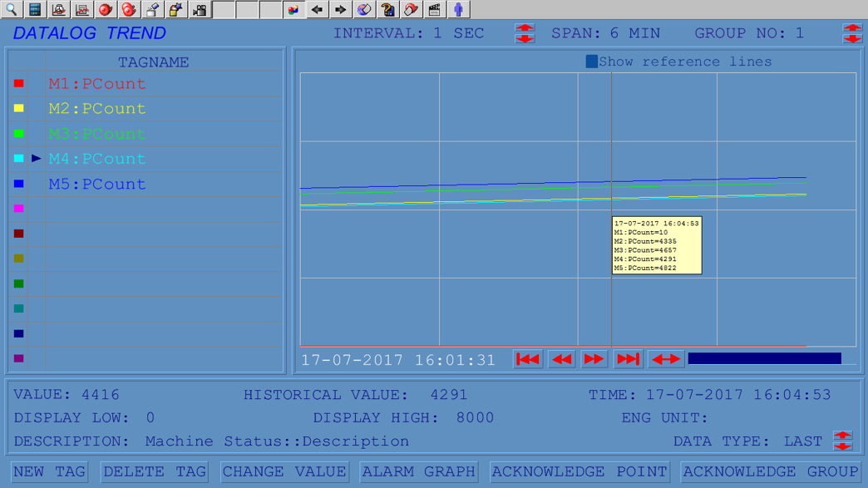Go back with the left arrow icon
The width and height of the screenshot is (868, 488).
(318, 9)
